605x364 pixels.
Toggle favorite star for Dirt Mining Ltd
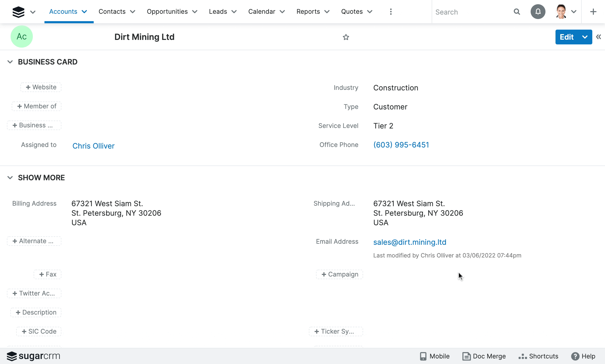coord(346,37)
